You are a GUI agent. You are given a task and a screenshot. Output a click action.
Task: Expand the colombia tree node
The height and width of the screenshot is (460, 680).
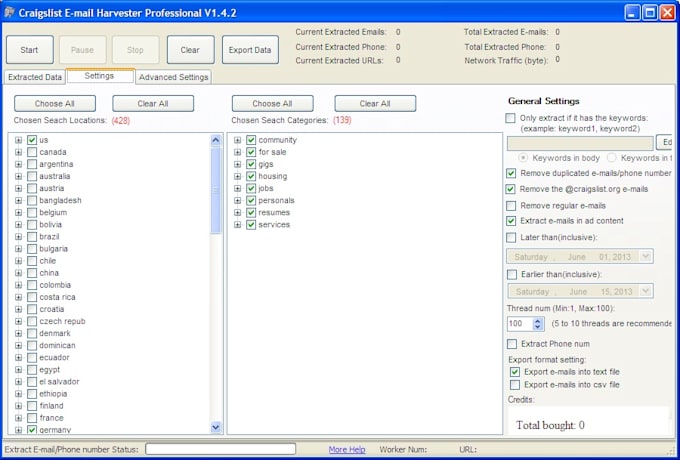18,285
